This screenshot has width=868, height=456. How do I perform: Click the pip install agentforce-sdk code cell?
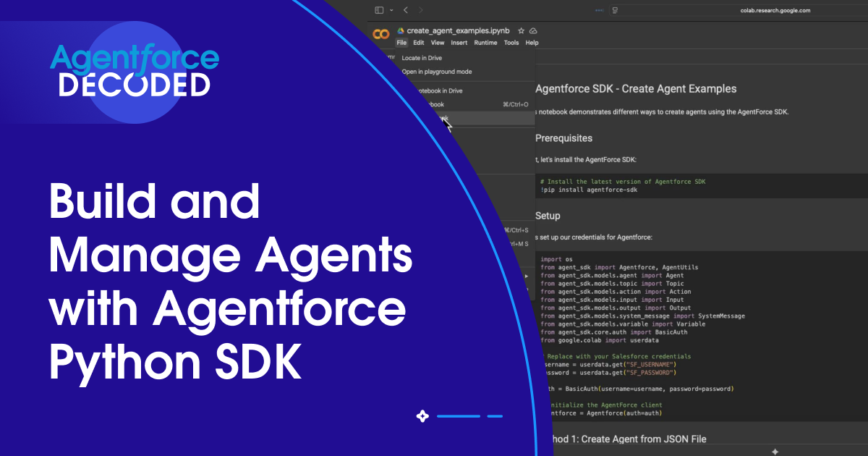[x=622, y=185]
